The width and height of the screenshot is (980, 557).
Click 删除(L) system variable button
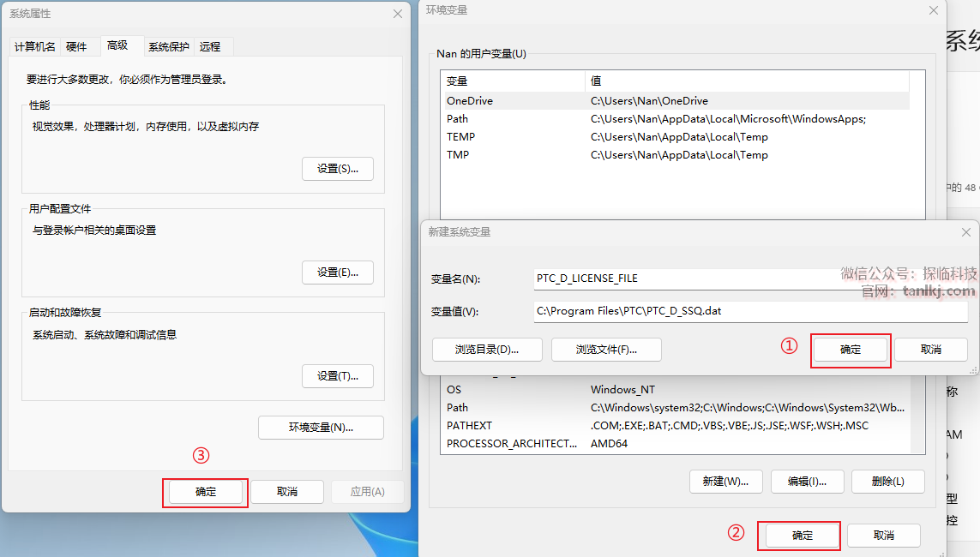click(888, 482)
